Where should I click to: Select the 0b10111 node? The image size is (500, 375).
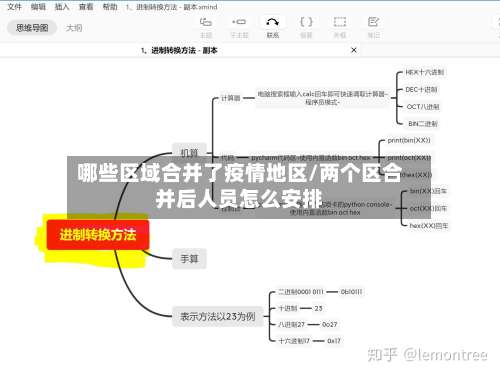pos(351,292)
